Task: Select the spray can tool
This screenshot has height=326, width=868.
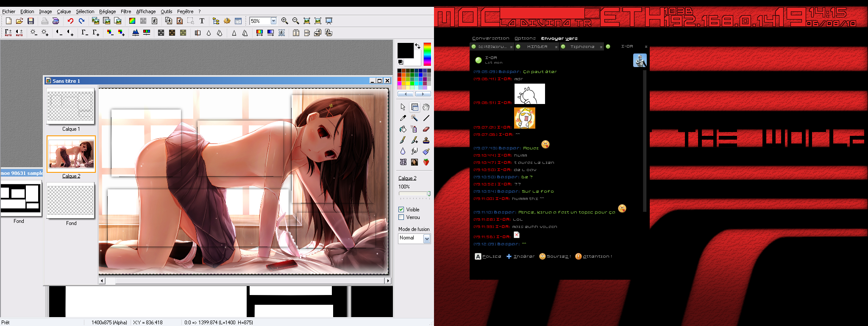Action: coord(415,129)
